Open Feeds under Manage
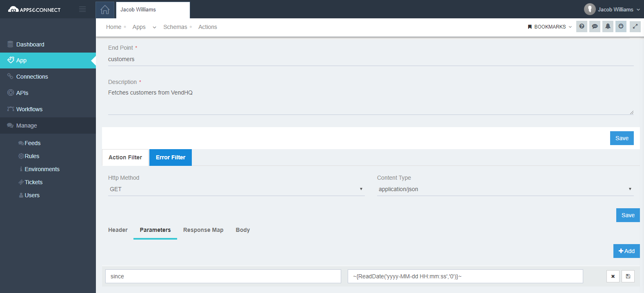The image size is (644, 293). (32, 143)
